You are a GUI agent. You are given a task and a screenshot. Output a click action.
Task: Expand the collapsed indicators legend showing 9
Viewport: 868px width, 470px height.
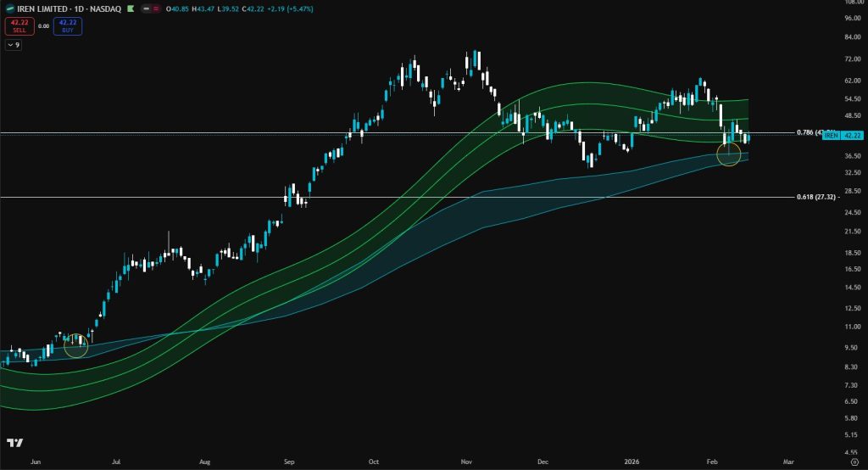13,45
